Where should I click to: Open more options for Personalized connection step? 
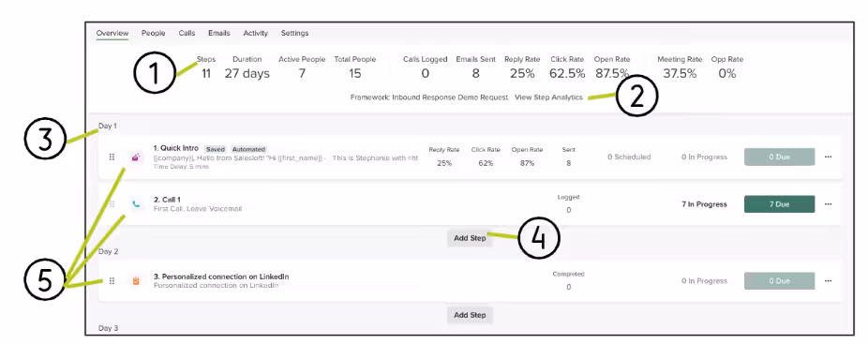coord(828,281)
